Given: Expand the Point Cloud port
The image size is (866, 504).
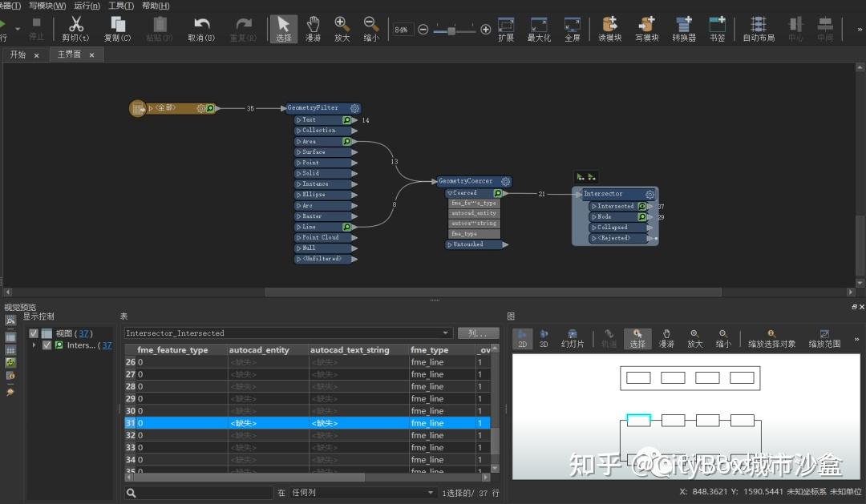Looking at the screenshot, I should (x=299, y=237).
